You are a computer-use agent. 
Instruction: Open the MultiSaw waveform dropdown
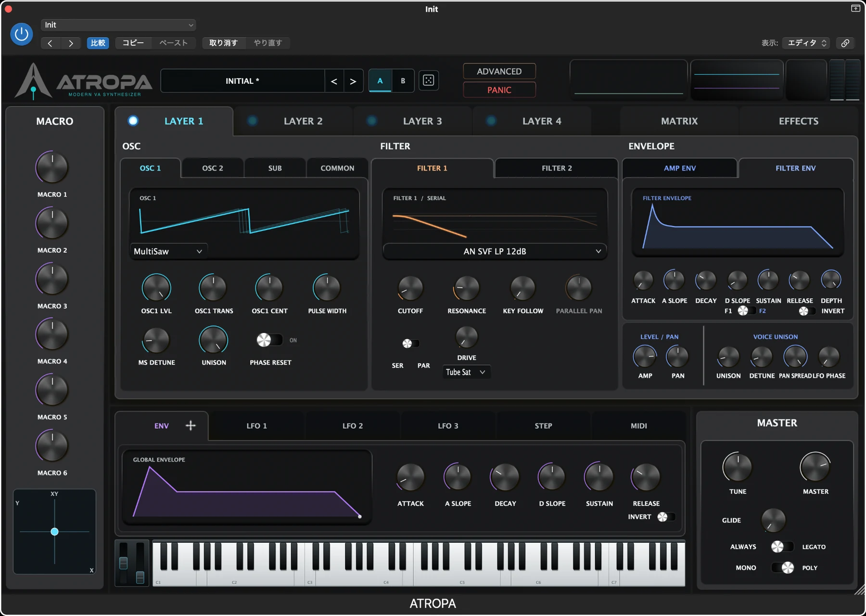coord(168,251)
